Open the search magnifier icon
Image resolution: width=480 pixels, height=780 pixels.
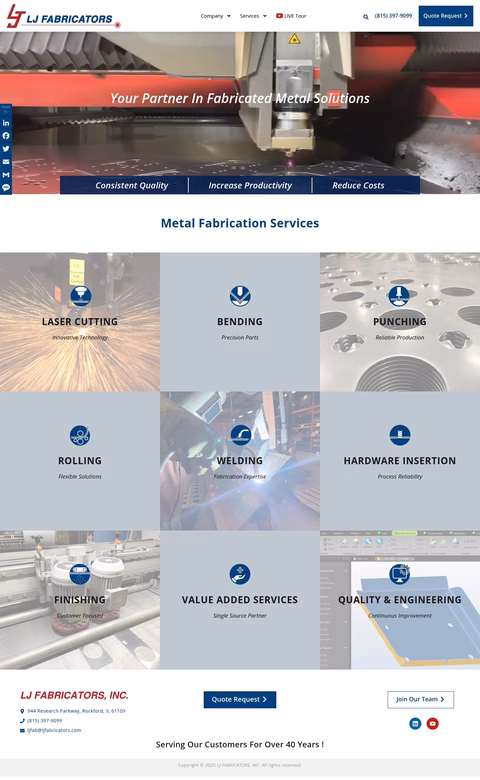click(366, 16)
